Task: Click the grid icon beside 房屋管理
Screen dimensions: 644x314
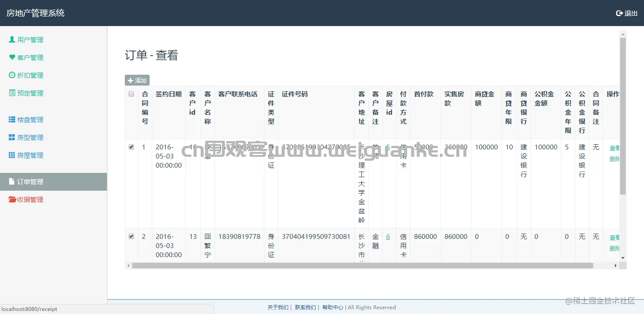Action: 12,155
